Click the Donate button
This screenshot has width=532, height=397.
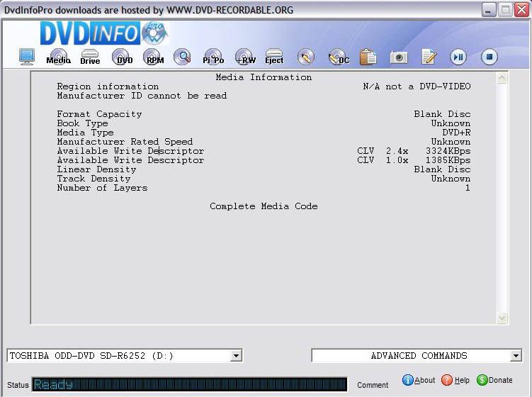coord(494,381)
